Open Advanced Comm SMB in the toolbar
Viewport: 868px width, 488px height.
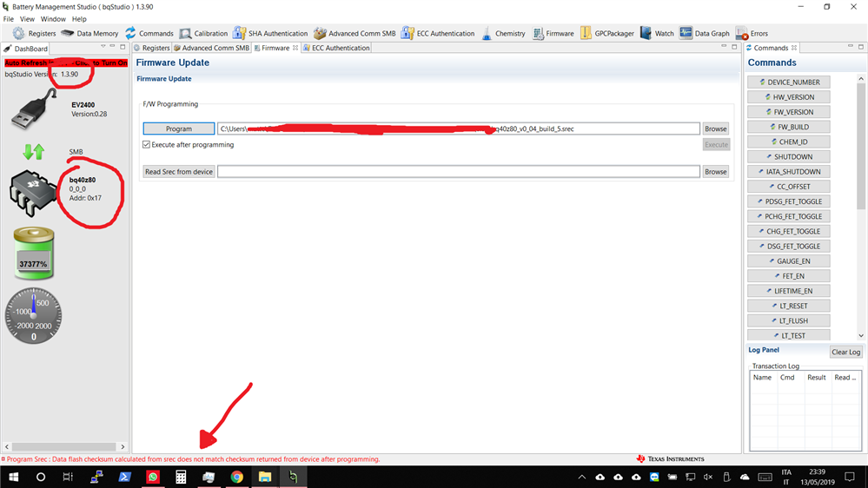pyautogui.click(x=354, y=33)
